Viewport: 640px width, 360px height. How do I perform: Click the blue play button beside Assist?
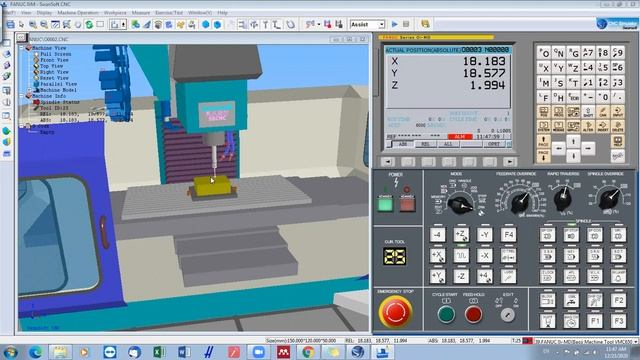(394, 24)
